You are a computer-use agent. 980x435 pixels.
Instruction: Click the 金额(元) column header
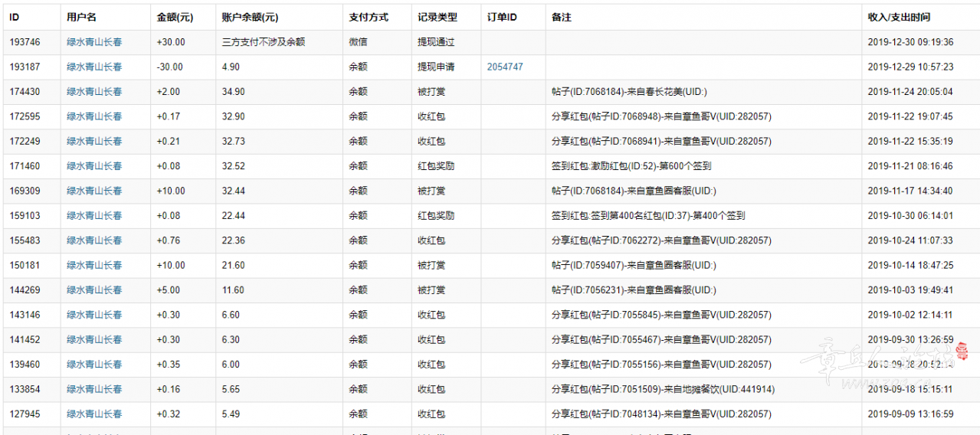[174, 17]
